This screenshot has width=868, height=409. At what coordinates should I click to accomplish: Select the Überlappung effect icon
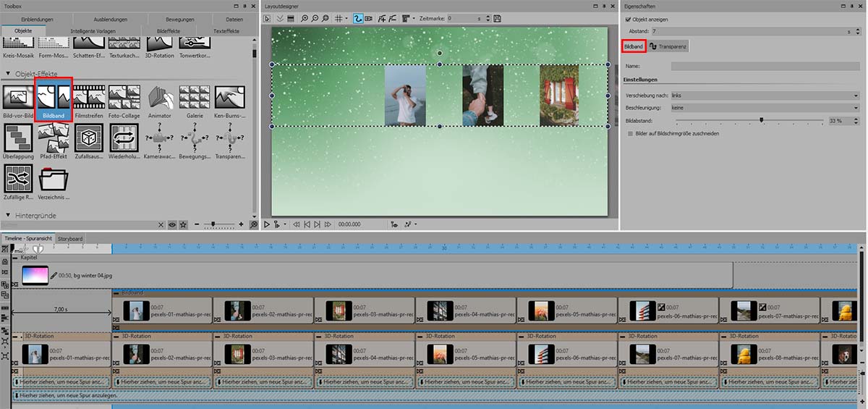(18, 138)
